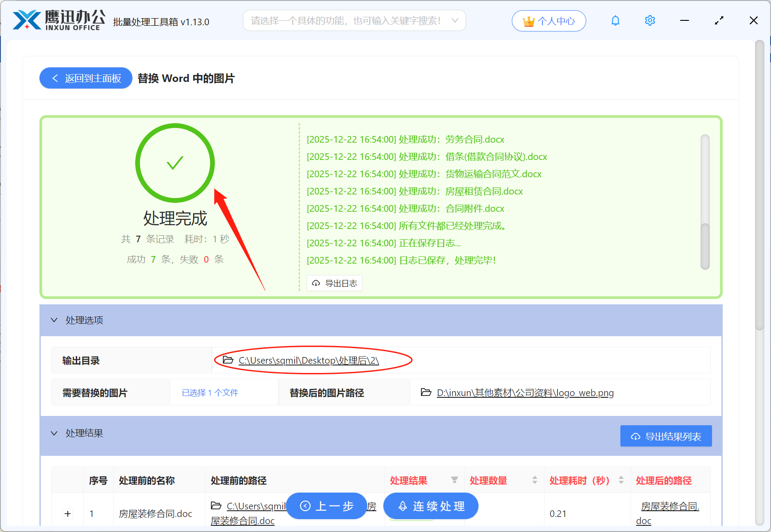Open the settings gear icon
The image size is (771, 532).
650,20
